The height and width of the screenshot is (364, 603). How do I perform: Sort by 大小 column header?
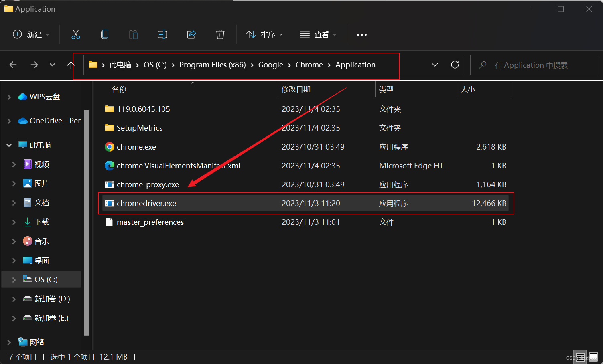tap(468, 89)
